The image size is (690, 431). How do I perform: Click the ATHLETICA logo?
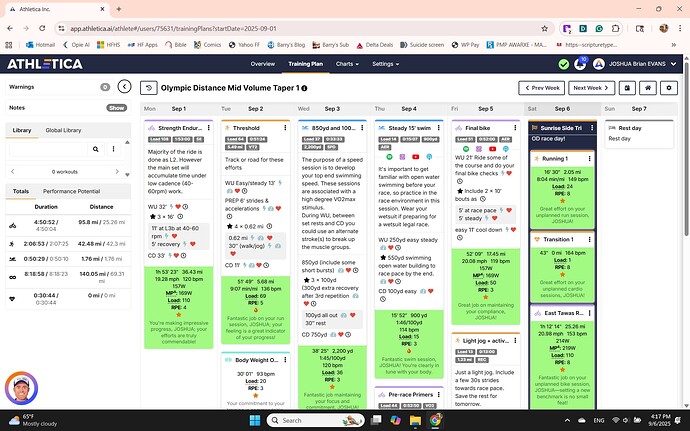[x=45, y=64]
